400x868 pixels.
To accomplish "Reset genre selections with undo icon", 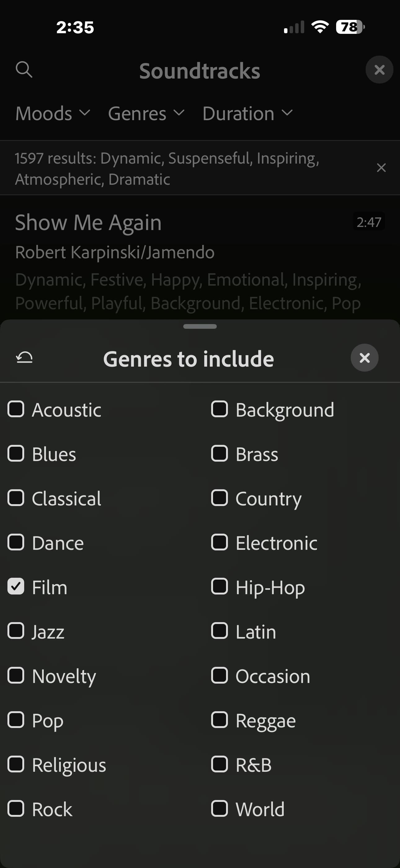I will pos(24,358).
